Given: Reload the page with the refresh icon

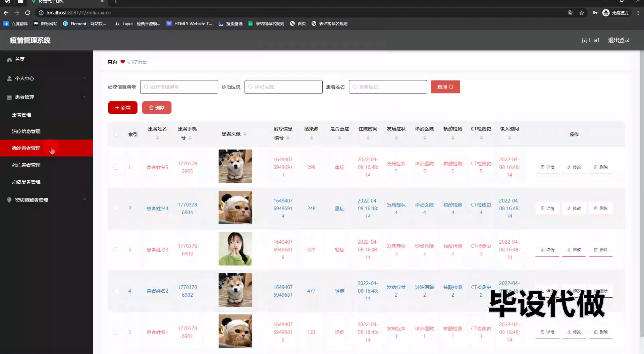Looking at the screenshot, I should point(28,13).
